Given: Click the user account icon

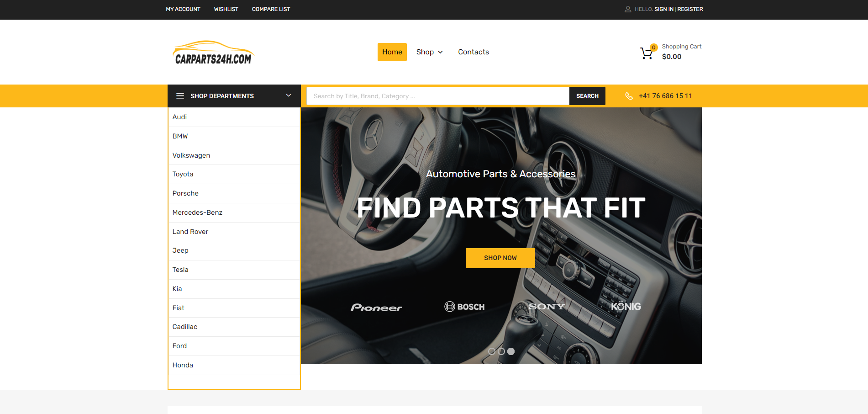Looking at the screenshot, I should [x=628, y=9].
